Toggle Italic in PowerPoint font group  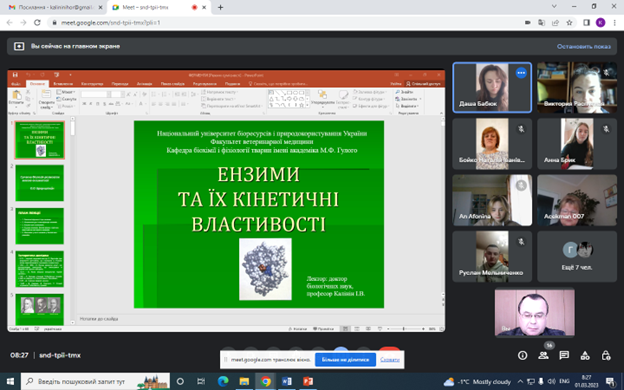click(x=91, y=104)
